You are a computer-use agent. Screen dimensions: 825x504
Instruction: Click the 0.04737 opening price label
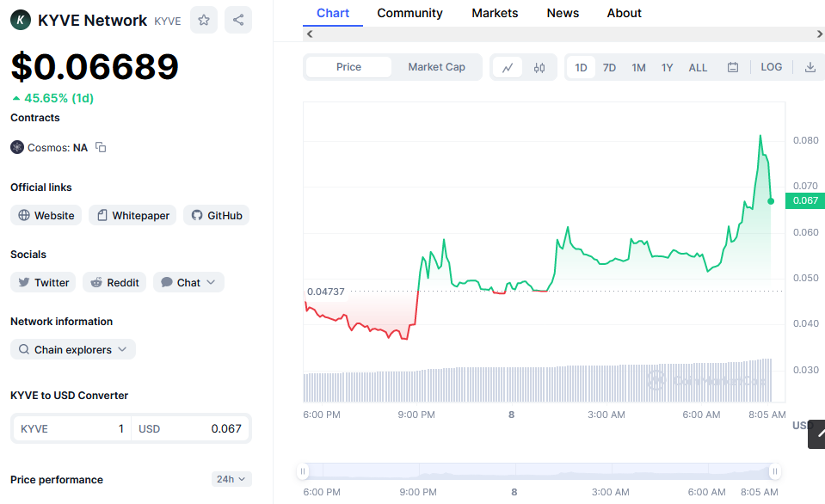click(326, 292)
